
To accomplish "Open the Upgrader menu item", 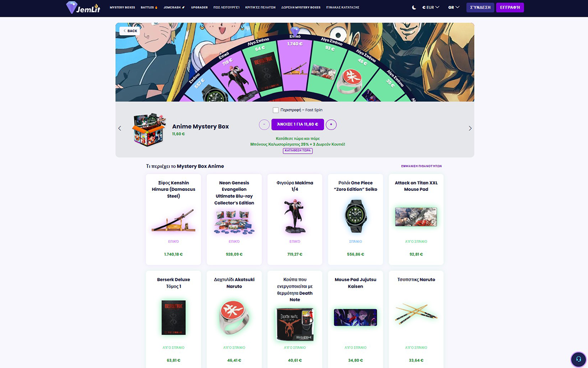I will [199, 7].
